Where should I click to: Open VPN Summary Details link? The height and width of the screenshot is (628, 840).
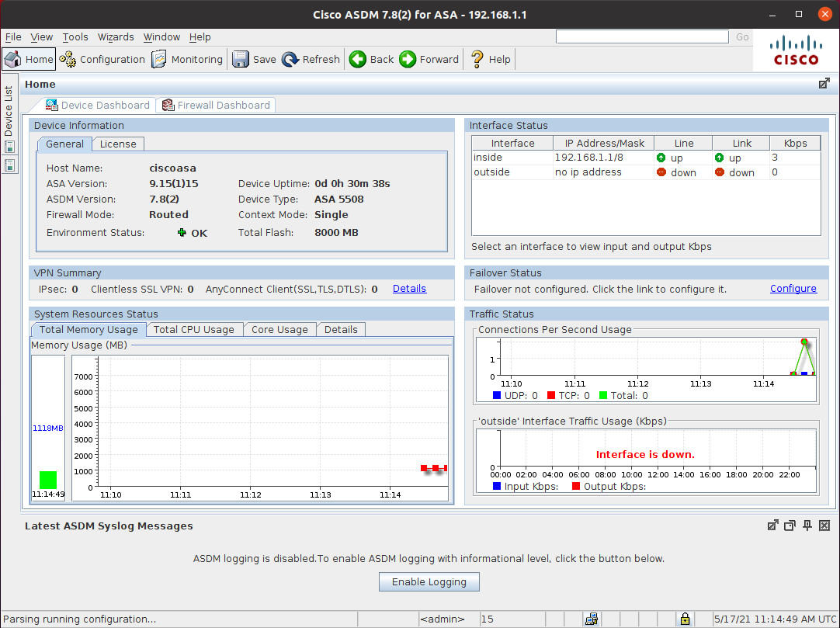(409, 288)
